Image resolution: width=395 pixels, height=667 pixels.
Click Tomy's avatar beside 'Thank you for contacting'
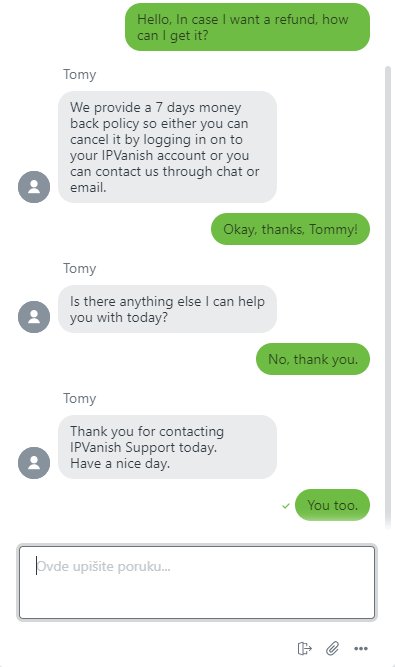click(34, 463)
